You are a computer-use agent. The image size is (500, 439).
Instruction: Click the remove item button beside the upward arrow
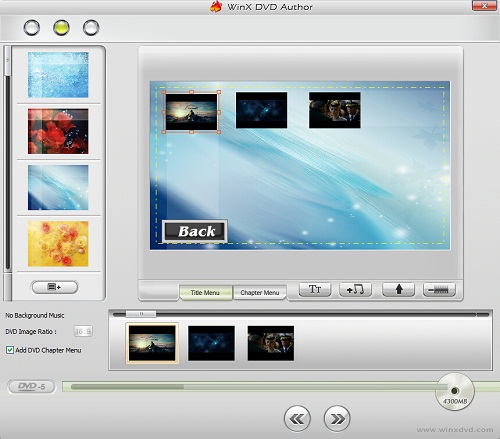pos(439,289)
